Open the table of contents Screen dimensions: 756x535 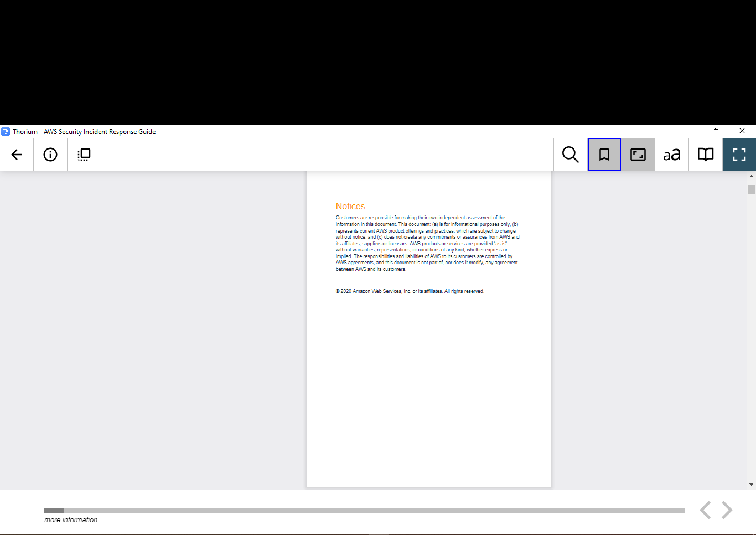tap(705, 155)
